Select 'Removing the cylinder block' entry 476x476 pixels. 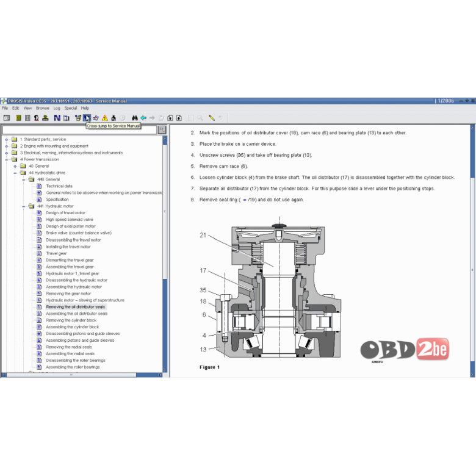tap(71, 320)
